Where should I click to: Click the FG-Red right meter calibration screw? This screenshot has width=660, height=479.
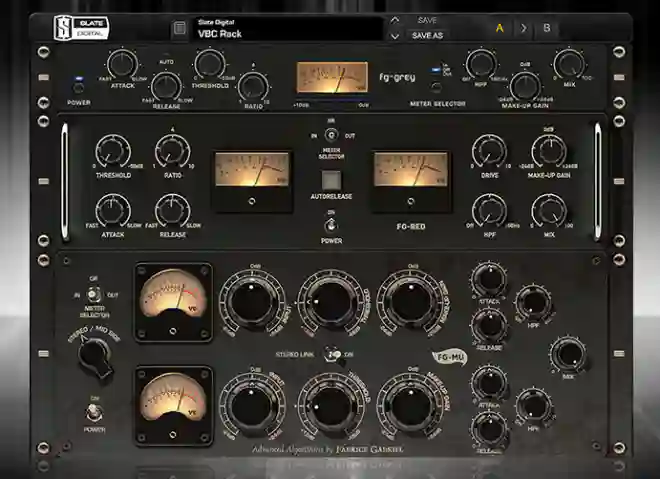411,202
